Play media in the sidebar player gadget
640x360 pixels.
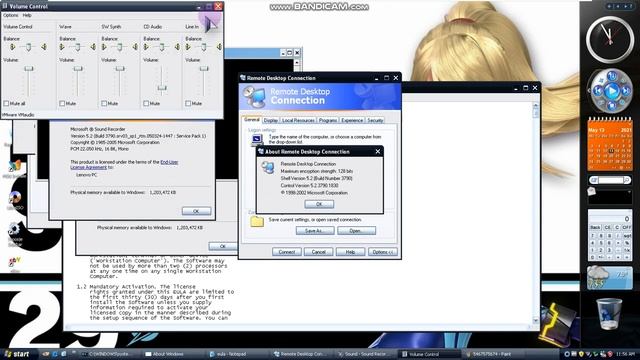611,91
